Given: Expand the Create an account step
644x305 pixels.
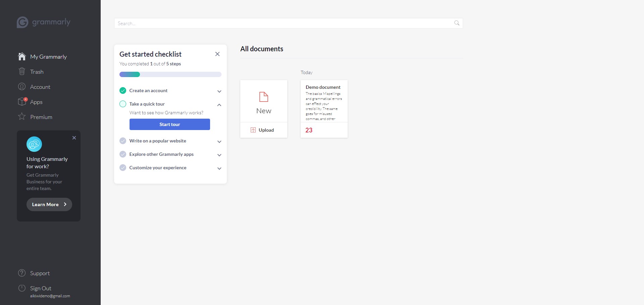Looking at the screenshot, I should pyautogui.click(x=219, y=91).
